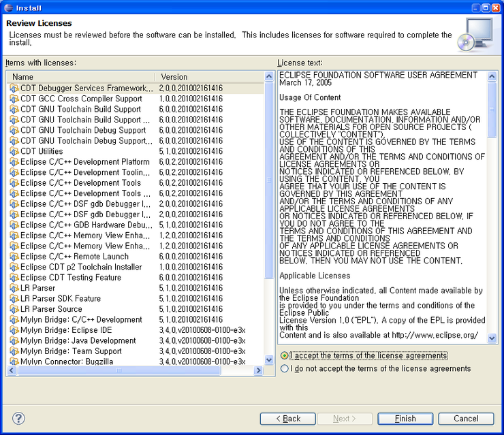Click the icon beside Eclipse C/C++ Remote Launch
Screen dimensions: 504x435
click(14, 257)
